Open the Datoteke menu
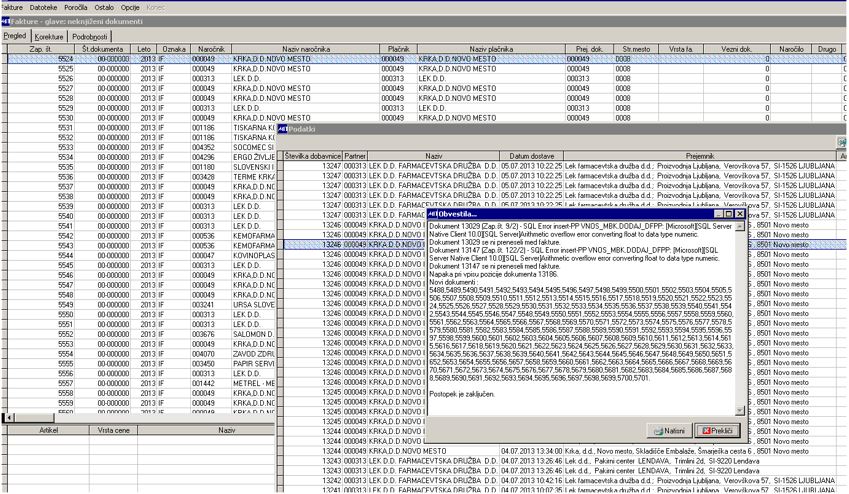 43,8
